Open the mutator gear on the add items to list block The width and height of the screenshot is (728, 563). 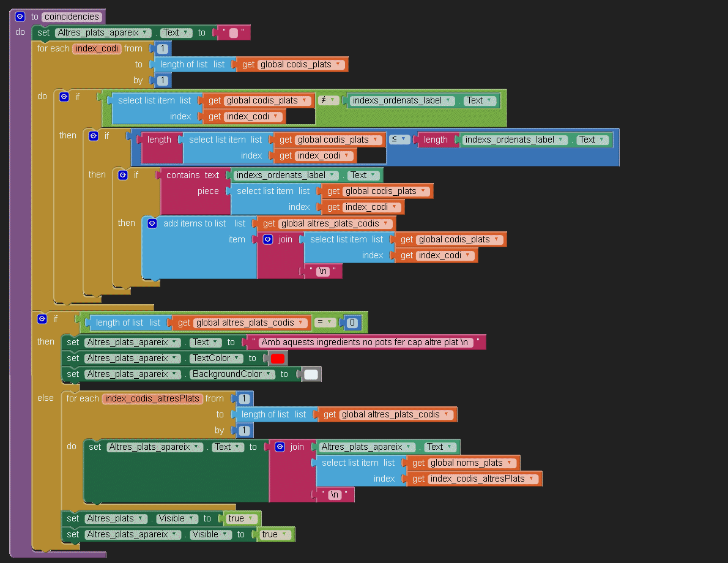coord(152,223)
